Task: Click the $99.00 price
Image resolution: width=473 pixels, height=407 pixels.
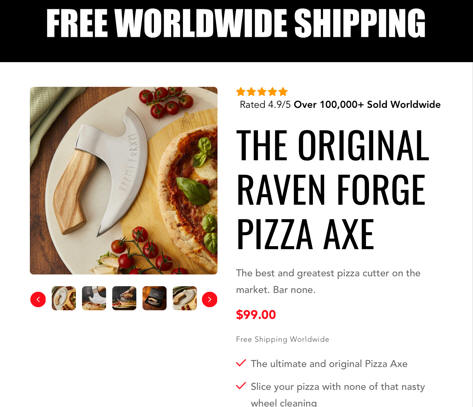Action: pyautogui.click(x=256, y=315)
